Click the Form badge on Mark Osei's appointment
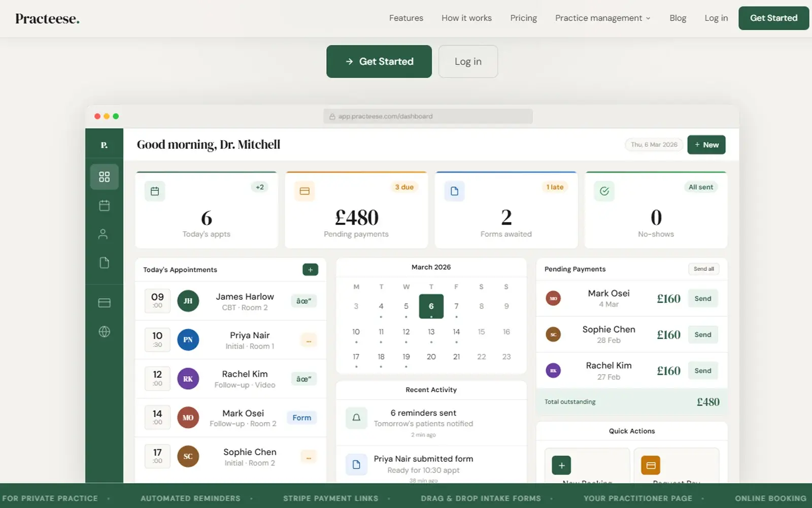The height and width of the screenshot is (508, 812). click(x=301, y=418)
